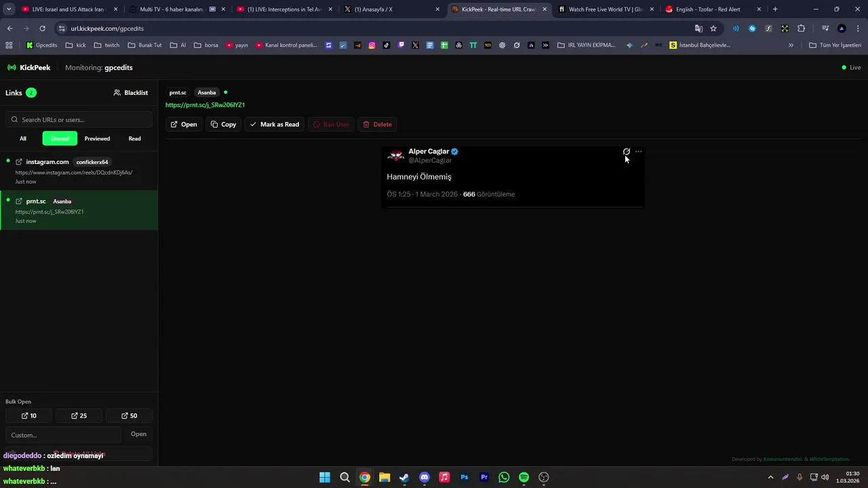Open Windows Search from taskbar
This screenshot has width=868, height=488.
click(x=344, y=477)
